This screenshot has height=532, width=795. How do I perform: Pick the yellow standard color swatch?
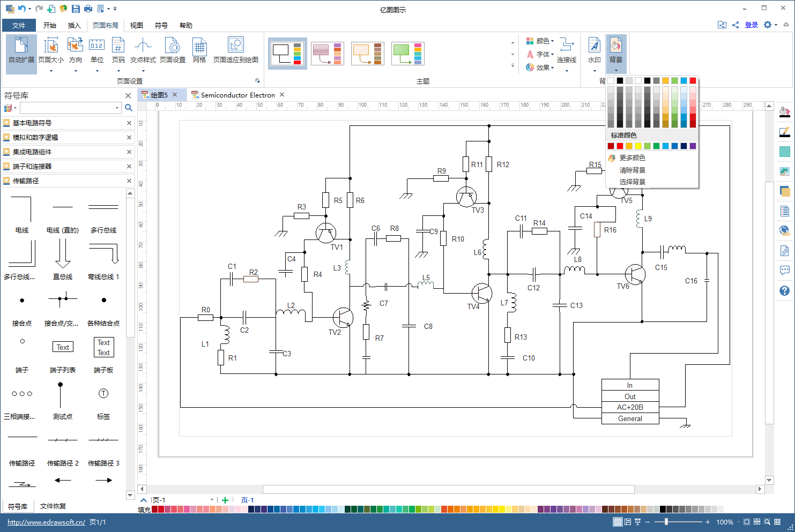coord(638,146)
